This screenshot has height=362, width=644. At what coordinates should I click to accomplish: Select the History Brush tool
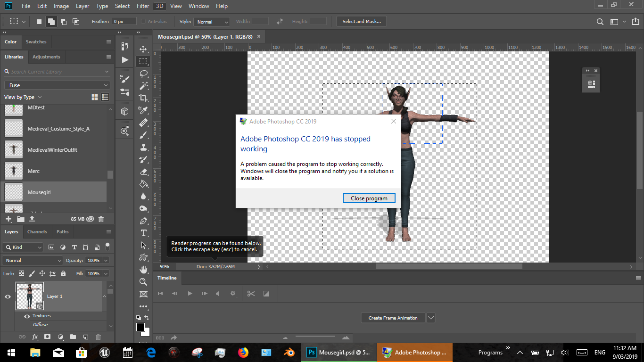[x=143, y=159]
